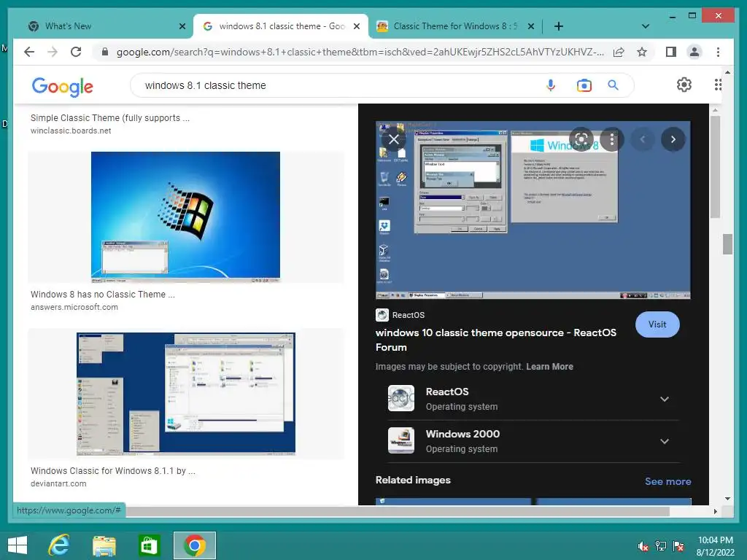Open Windows Store from taskbar
Viewport: 747px width, 560px height.
pyautogui.click(x=149, y=545)
